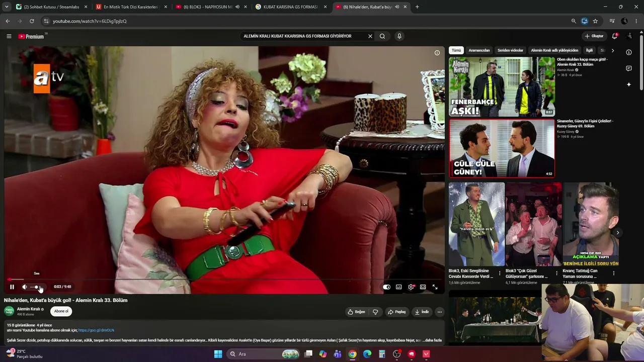
Task: Seek using the red video progress bar
Action: (224, 279)
